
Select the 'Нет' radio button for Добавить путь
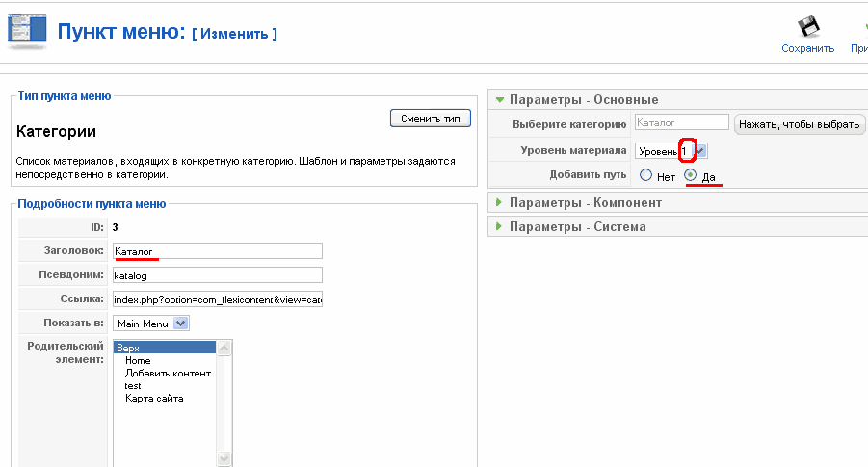point(645,175)
